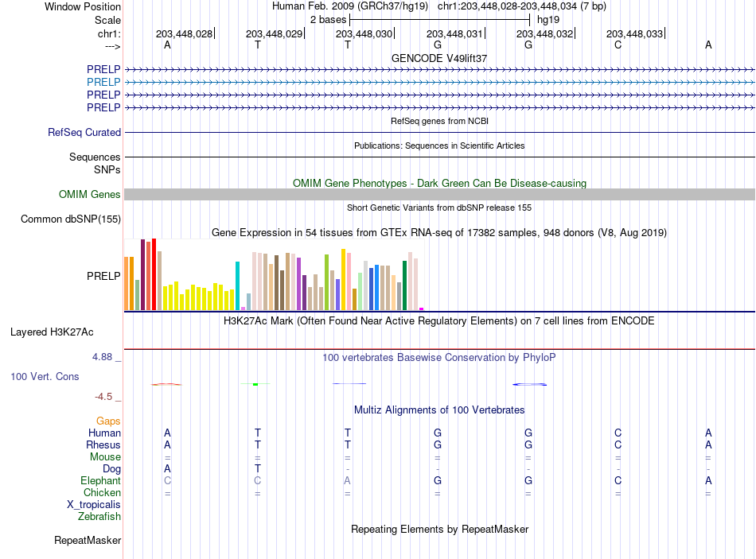
Task: Click the Elephant species label
Action: tap(100, 480)
